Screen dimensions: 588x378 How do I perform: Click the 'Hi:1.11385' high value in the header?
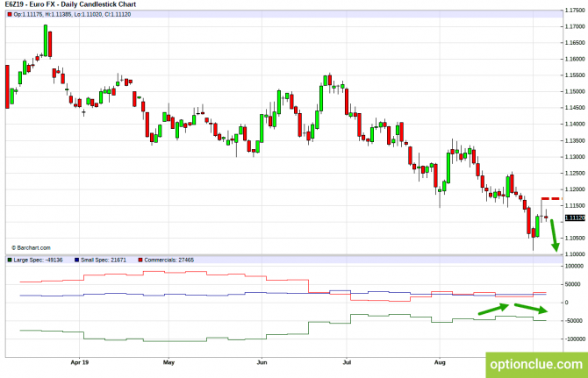click(x=58, y=15)
